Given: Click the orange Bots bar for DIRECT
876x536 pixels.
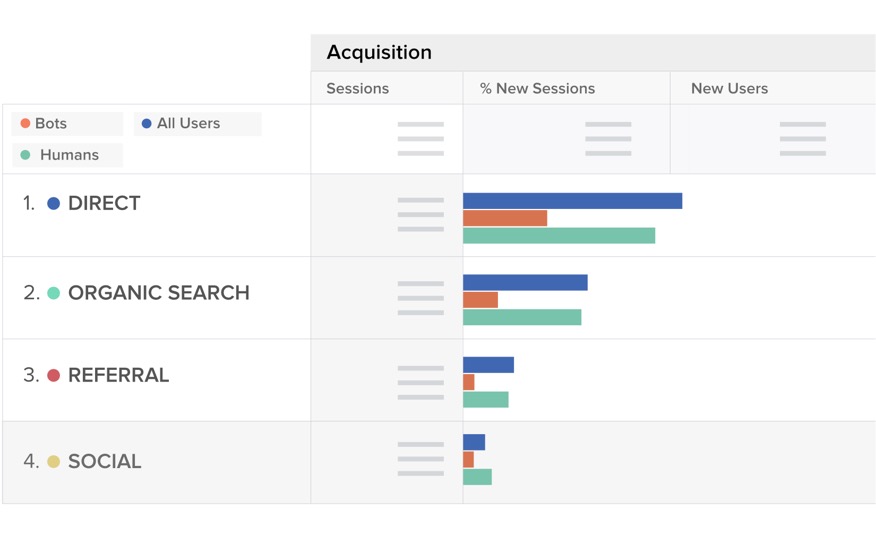Looking at the screenshot, I should pyautogui.click(x=505, y=218).
